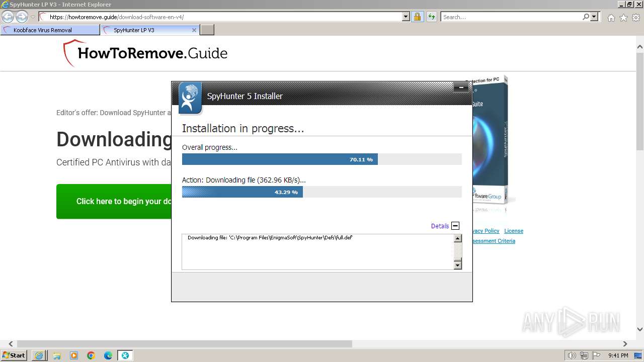Click the network tray icon

click(x=584, y=355)
